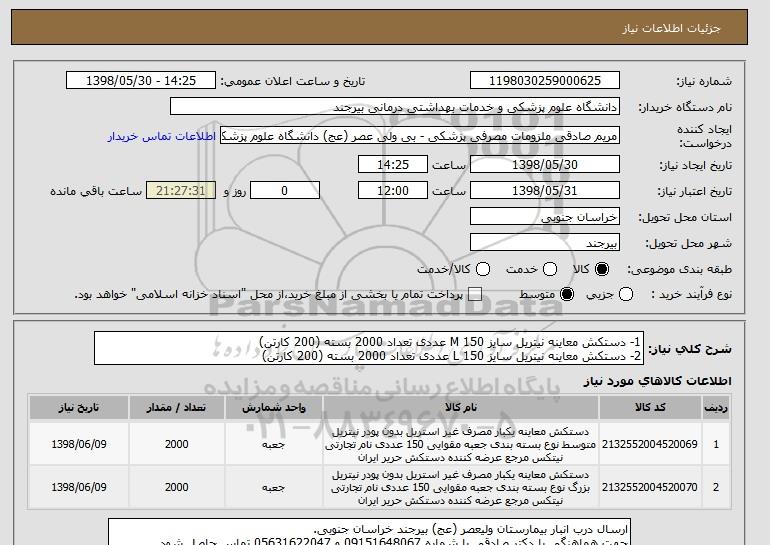Click the validity date field 1398/05/31
The width and height of the screenshot is (770, 545).
[x=545, y=191]
